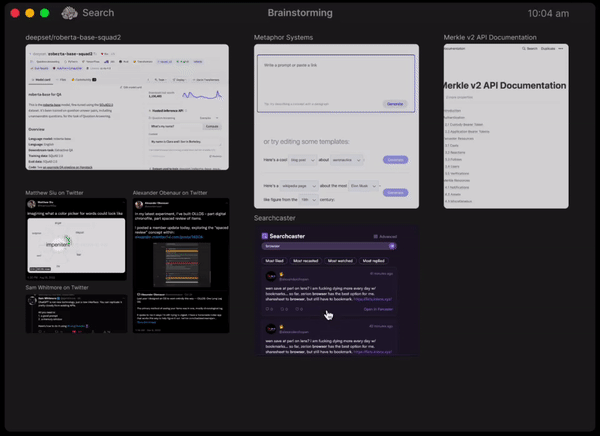
Task: Click 'Edit model card' link
Action: pos(131,87)
